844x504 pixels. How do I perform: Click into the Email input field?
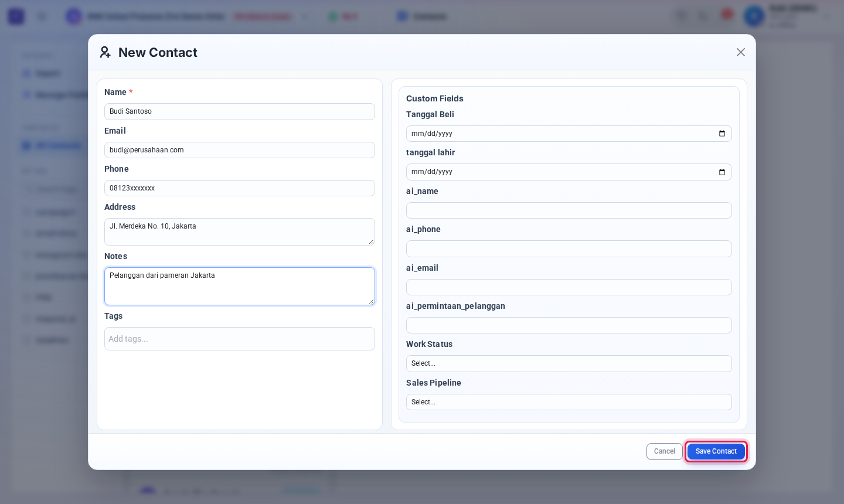[x=240, y=150]
